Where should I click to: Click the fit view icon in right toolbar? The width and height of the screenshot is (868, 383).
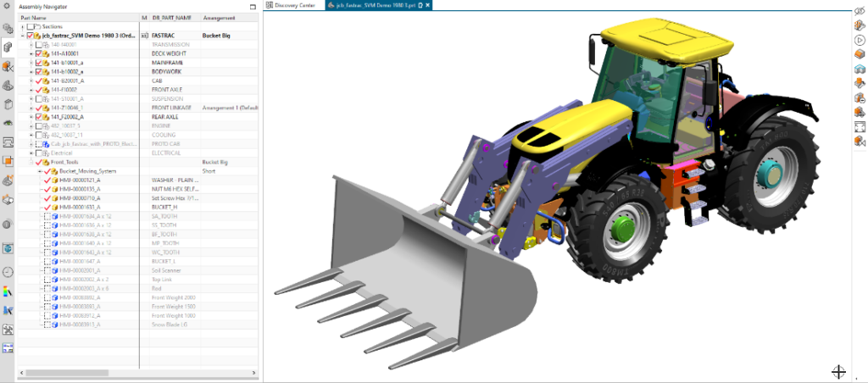point(859,126)
